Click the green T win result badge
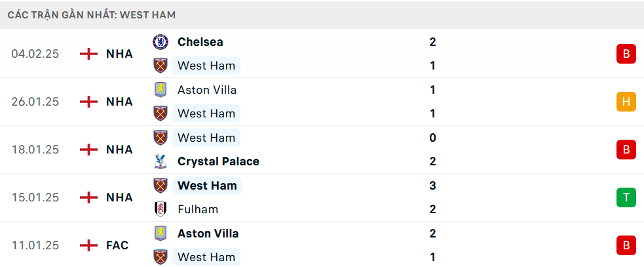Image resolution: width=644 pixels, height=267 pixels. [x=626, y=197]
